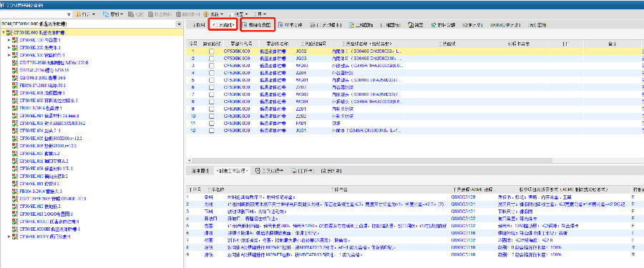
Task: Tick the checkbox in route row 12
Action: 212,131
